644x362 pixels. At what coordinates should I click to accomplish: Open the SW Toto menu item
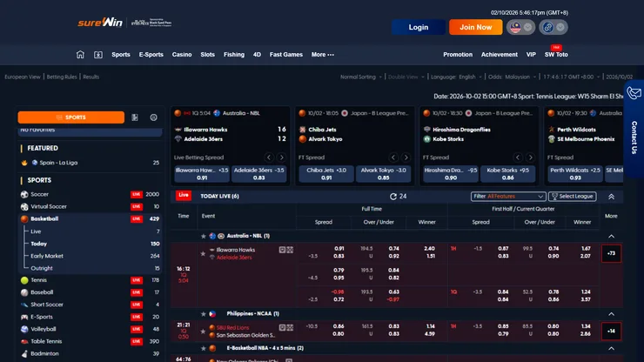pyautogui.click(x=556, y=55)
